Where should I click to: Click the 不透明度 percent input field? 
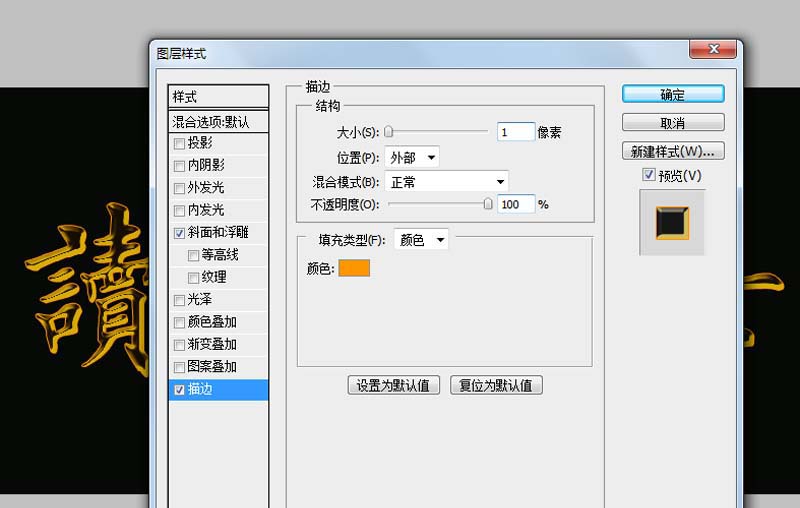516,205
